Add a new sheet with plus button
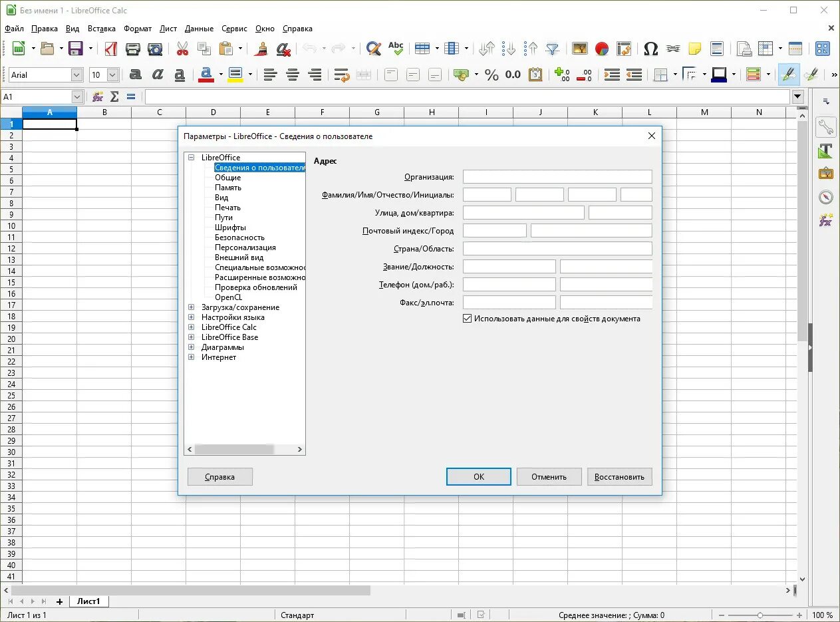Screen dimensions: 840x622 coord(59,601)
